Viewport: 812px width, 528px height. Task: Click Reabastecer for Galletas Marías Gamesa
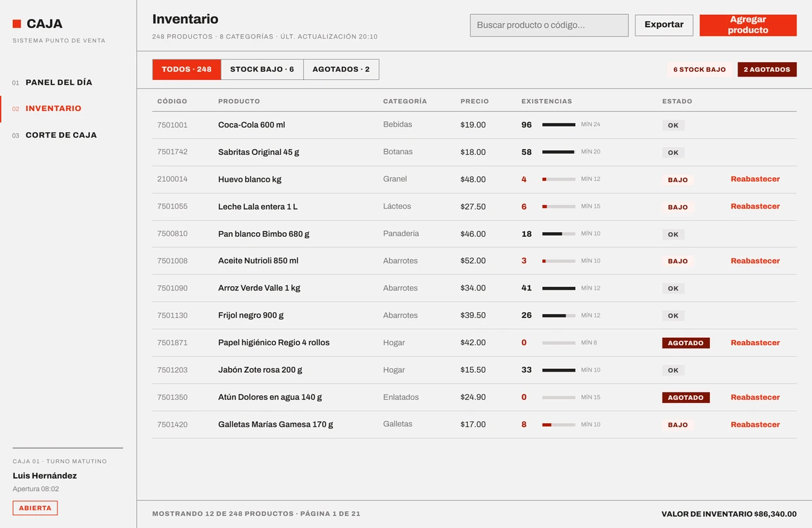click(755, 425)
